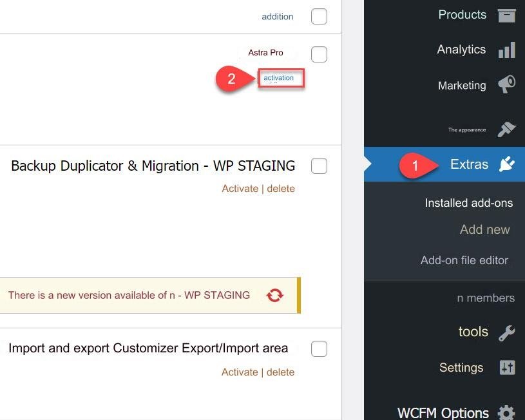This screenshot has width=525, height=420.
Task: Delete the Customizer Export/Import plugin
Action: coord(281,372)
